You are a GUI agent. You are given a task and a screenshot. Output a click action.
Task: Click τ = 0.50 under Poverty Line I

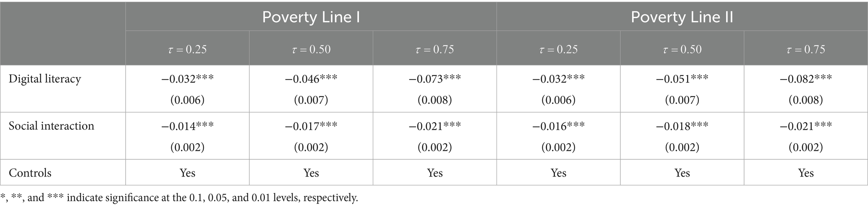point(311,50)
